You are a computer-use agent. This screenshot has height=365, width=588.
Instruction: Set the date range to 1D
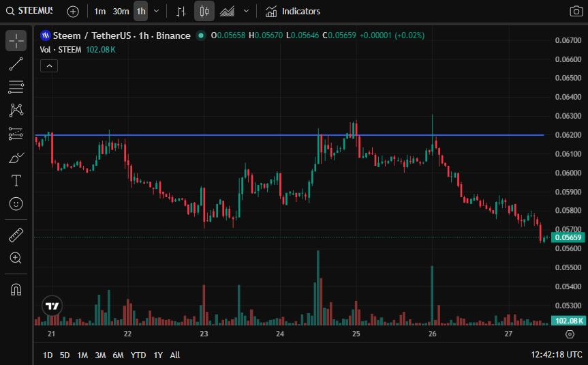pyautogui.click(x=48, y=355)
